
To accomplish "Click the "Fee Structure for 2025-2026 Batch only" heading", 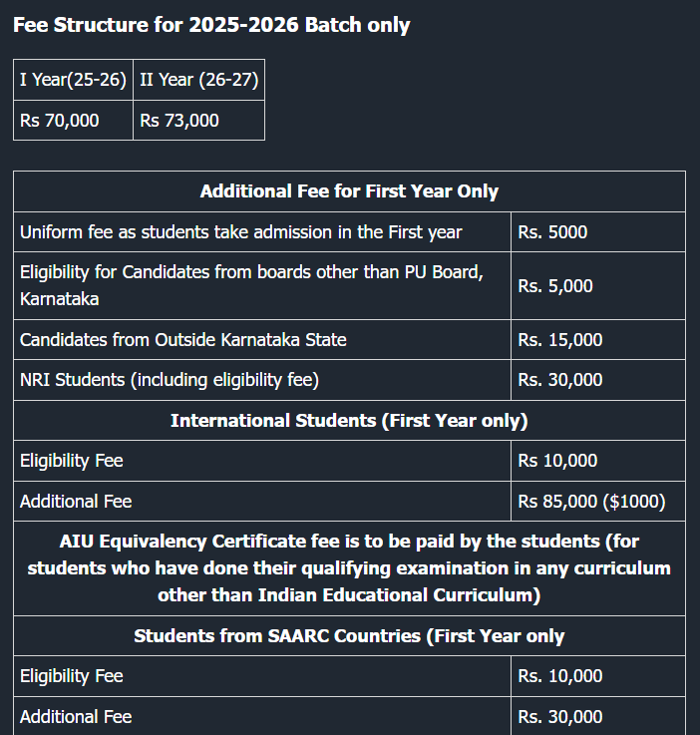I will (211, 26).
